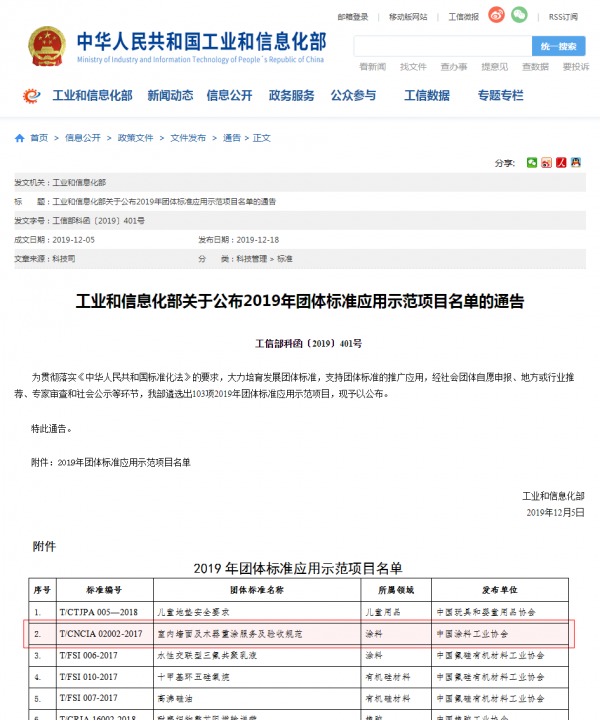Click 政策文件 in the breadcrumb

click(x=136, y=138)
